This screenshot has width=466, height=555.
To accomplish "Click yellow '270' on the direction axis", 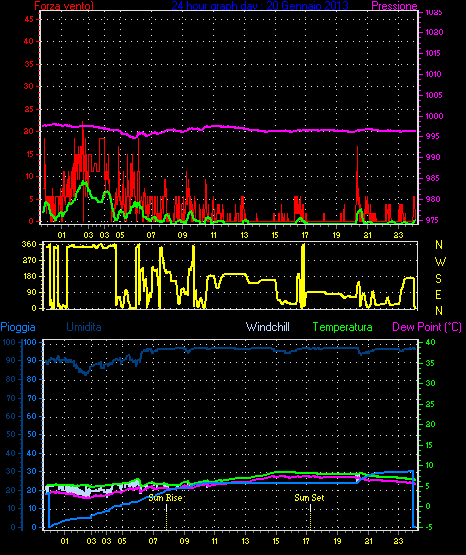I will [29, 260].
